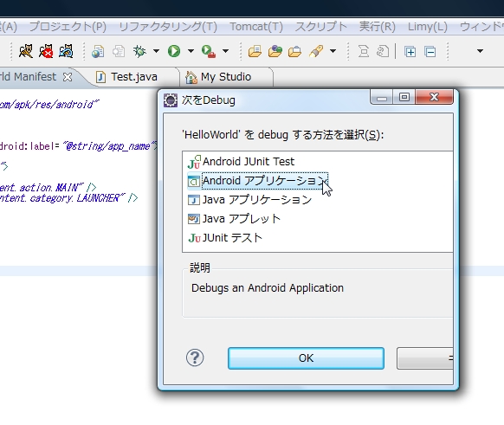Switch to the Test.java editor tab
The image size is (504, 425).
(134, 77)
